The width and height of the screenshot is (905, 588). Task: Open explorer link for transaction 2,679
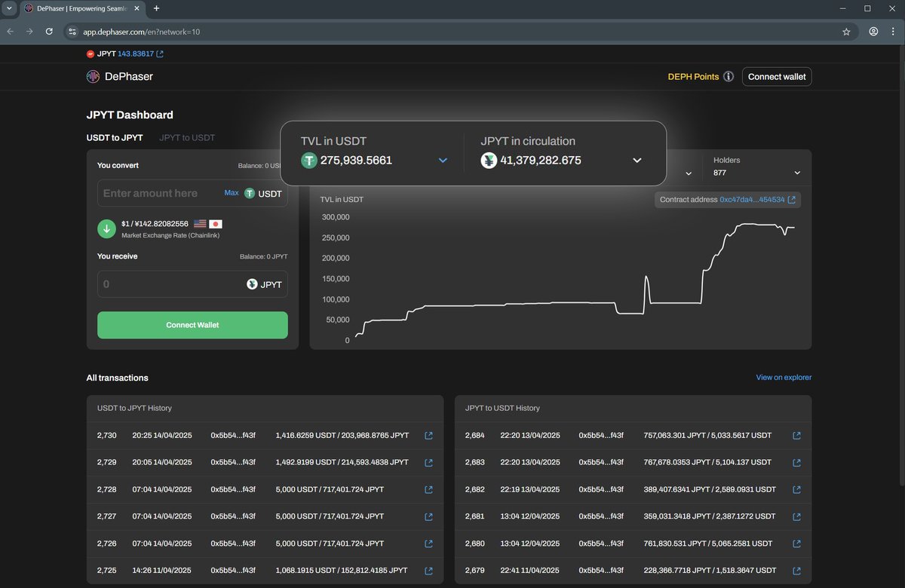point(796,571)
